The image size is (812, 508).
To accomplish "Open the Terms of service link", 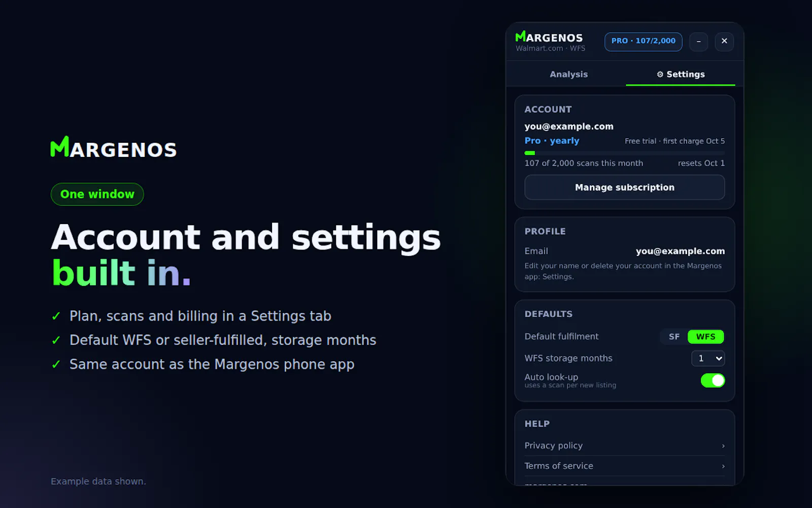I will (x=624, y=466).
